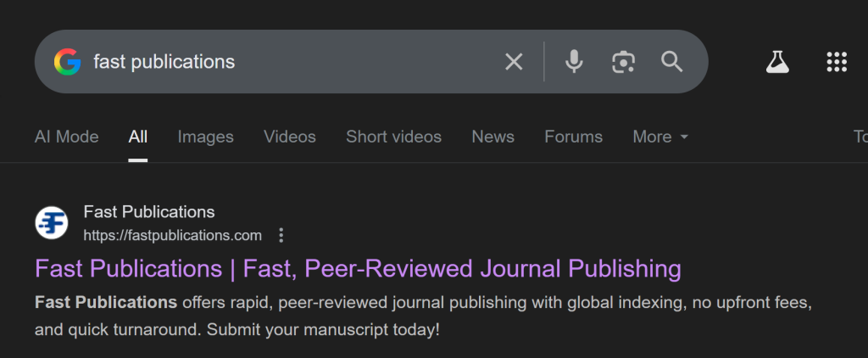Open Google Lens image search
Screen dimensions: 868x358
(x=623, y=62)
